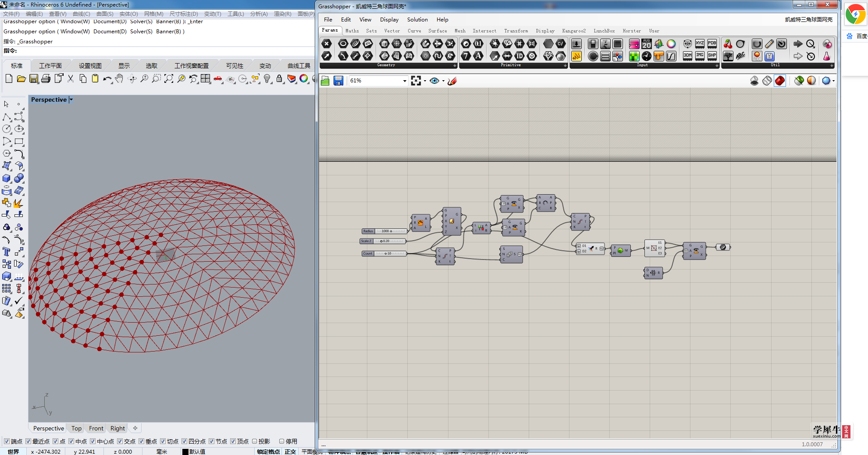This screenshot has height=455, width=868.
Task: Expand the Primitive panel
Action: 565,65
